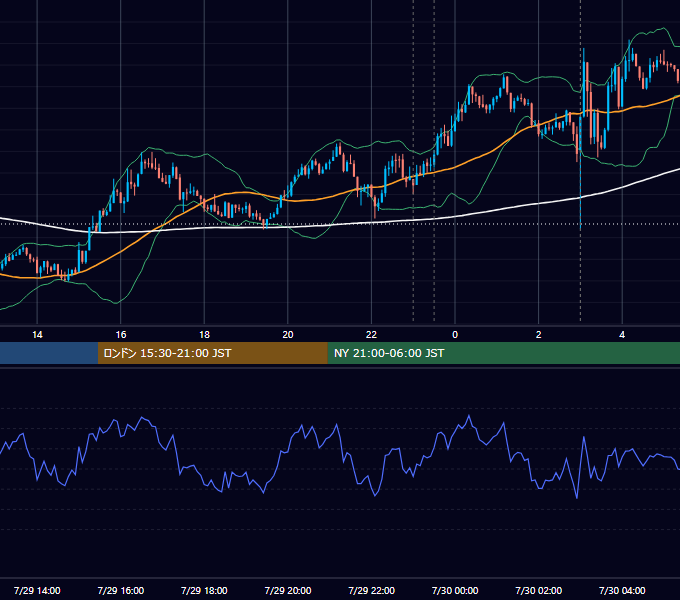Click the 7/29 16:00 timestamp label
Screen dimensions: 680x600
[121, 590]
